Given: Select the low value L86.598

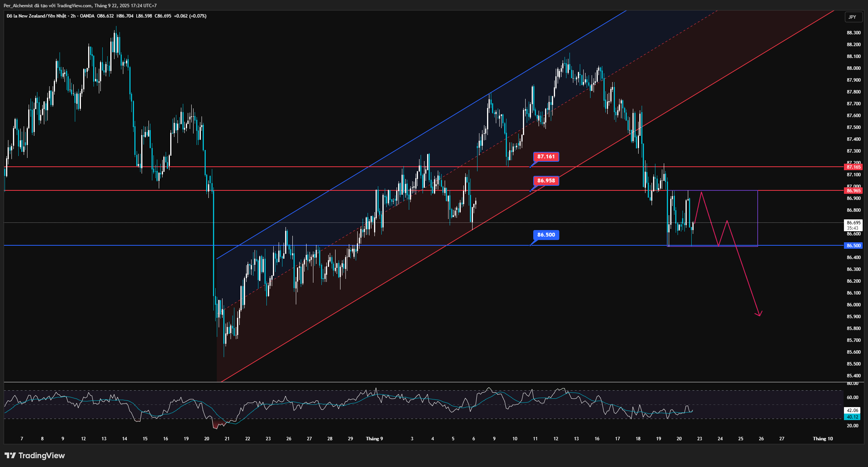Looking at the screenshot, I should (x=144, y=16).
